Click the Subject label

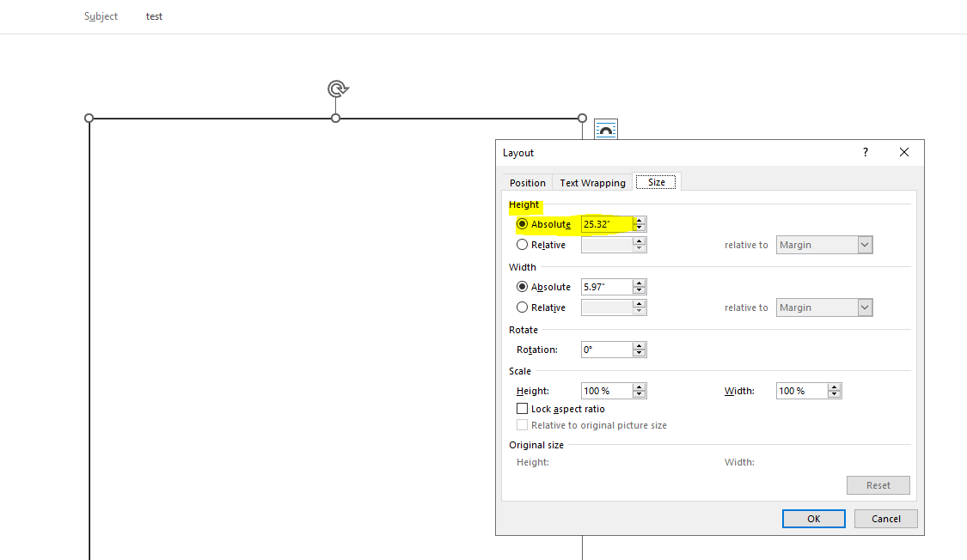[x=101, y=16]
